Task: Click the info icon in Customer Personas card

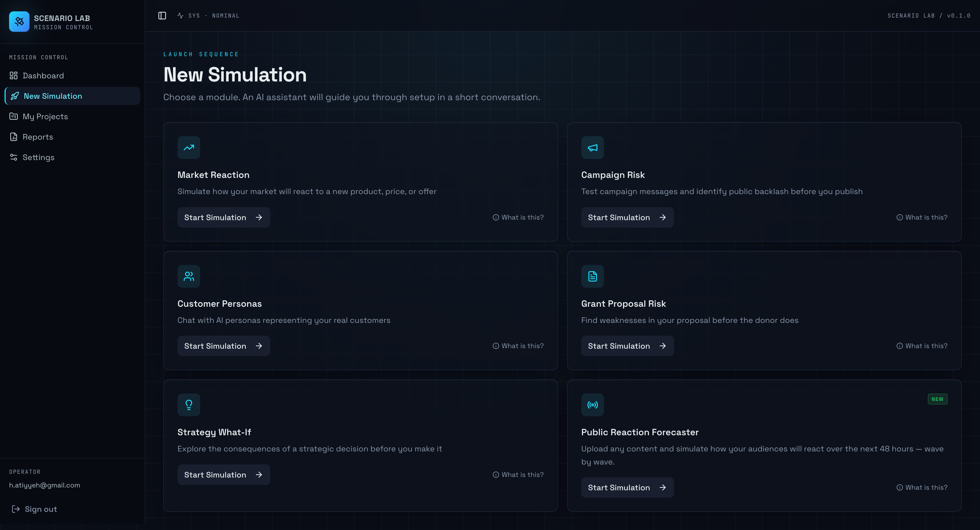Action: coord(496,346)
